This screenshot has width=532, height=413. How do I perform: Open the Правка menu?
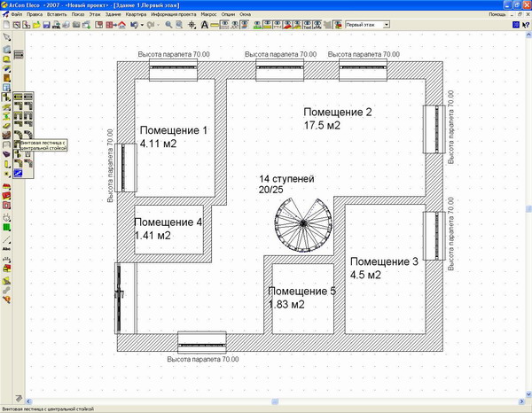pos(35,14)
